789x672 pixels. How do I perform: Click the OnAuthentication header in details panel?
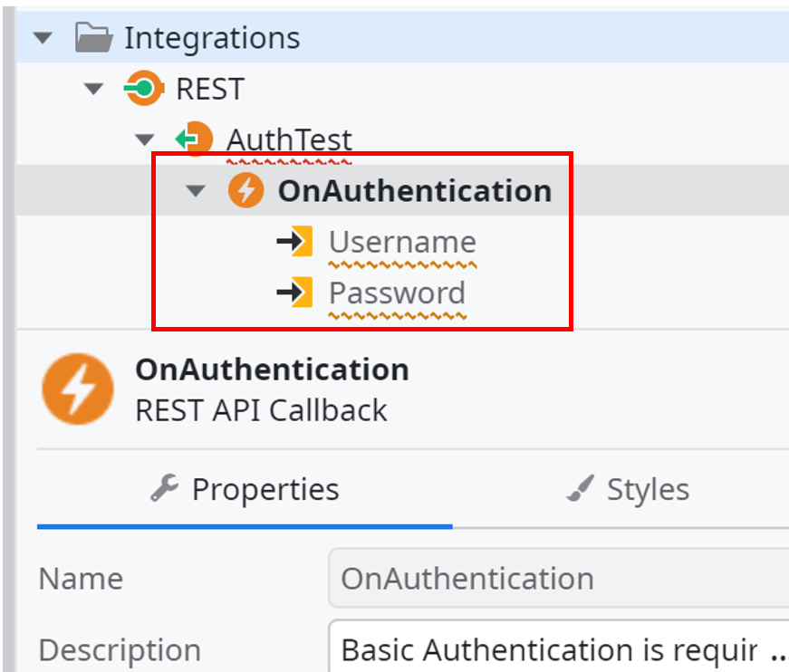(x=272, y=370)
